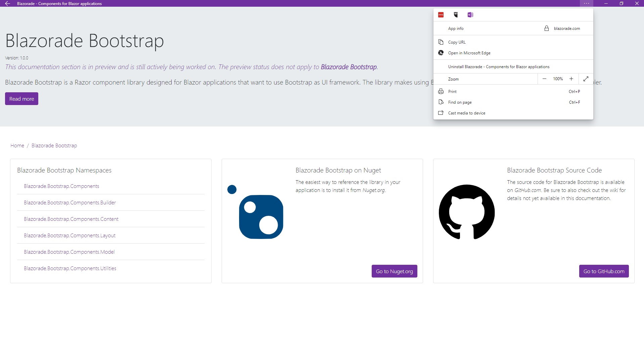Click the Cast media icon
The image size is (644, 349).
click(441, 113)
